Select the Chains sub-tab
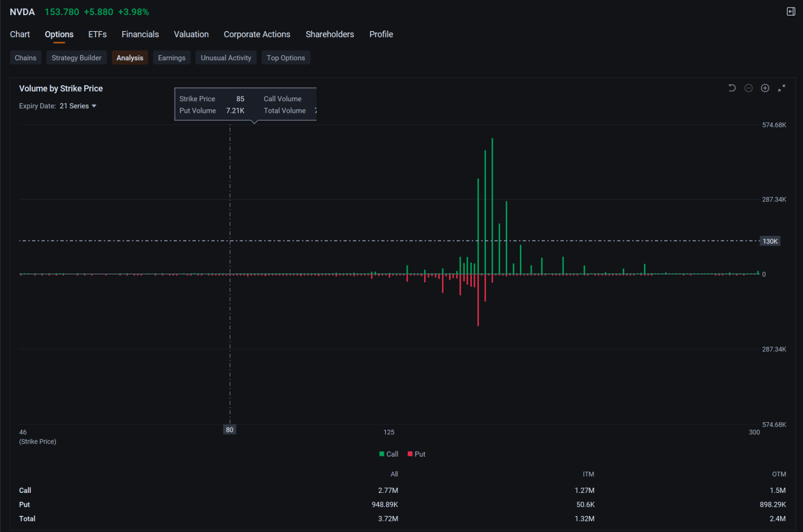 pos(26,58)
